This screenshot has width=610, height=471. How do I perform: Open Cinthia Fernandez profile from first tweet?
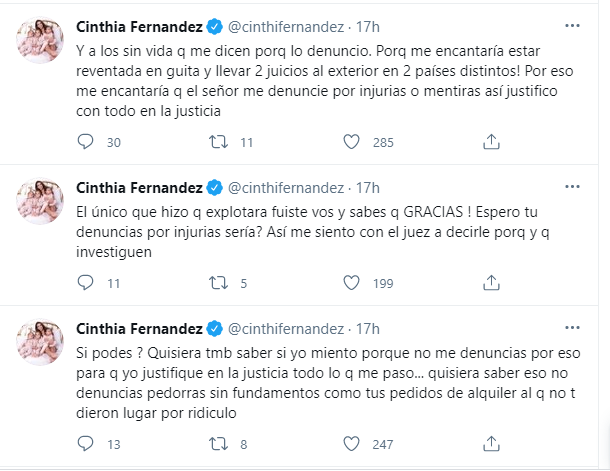tap(138, 26)
